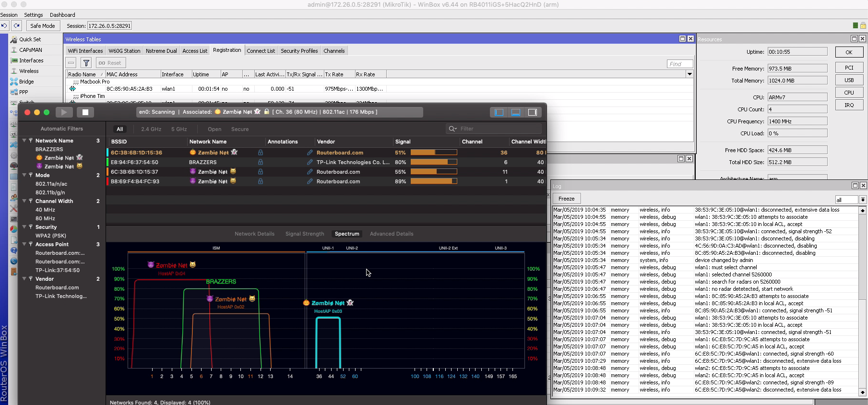Collapse the Mode filter group
Viewport: 868px width, 405px height.
(24, 175)
